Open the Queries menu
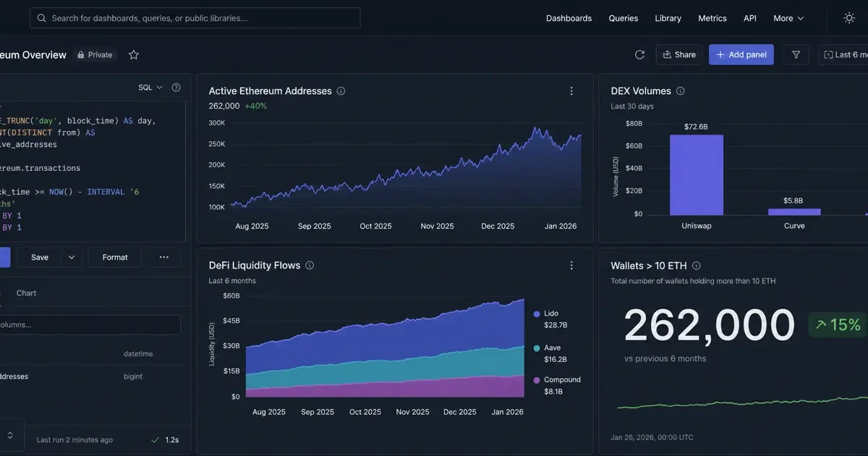The height and width of the screenshot is (456, 868). coord(624,18)
